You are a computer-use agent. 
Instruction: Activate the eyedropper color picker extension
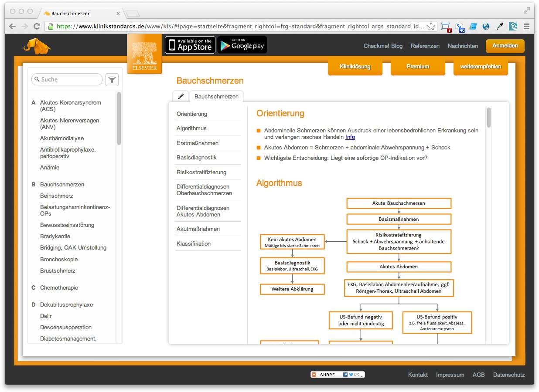(500, 26)
